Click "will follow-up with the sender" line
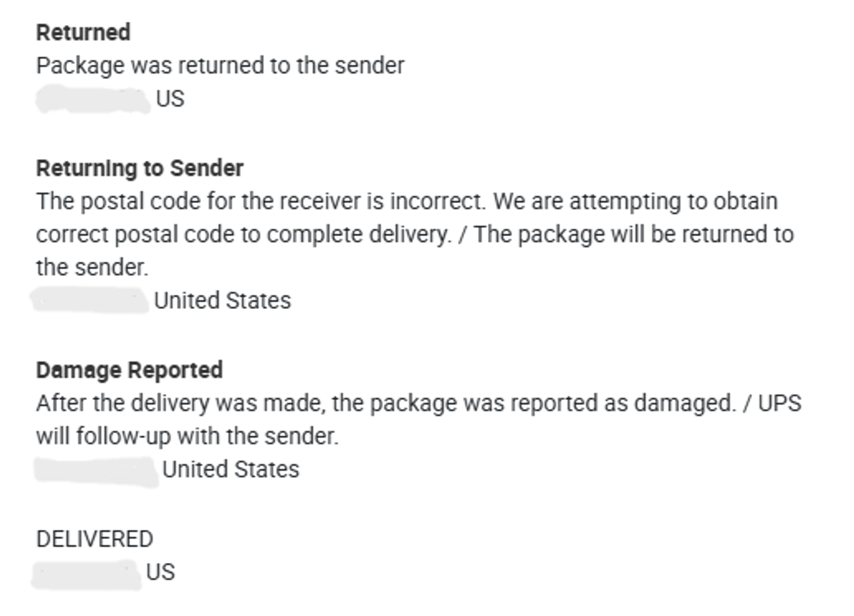This screenshot has height=616, width=854. 187,436
